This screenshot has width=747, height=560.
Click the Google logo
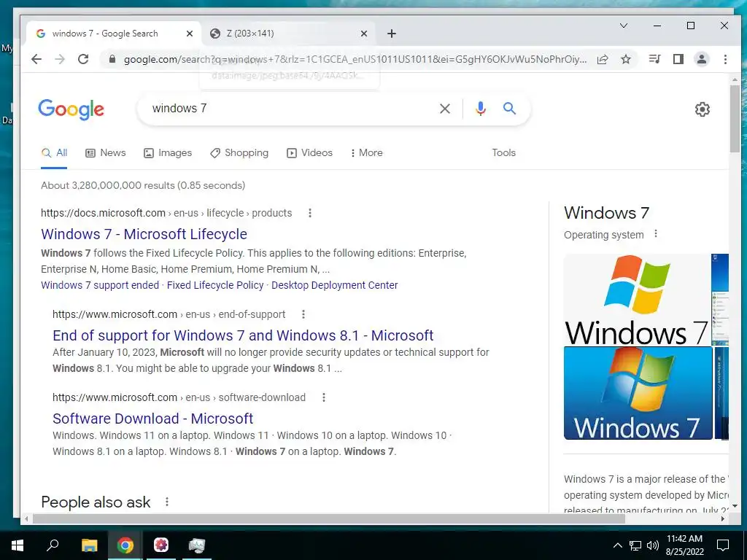point(71,109)
